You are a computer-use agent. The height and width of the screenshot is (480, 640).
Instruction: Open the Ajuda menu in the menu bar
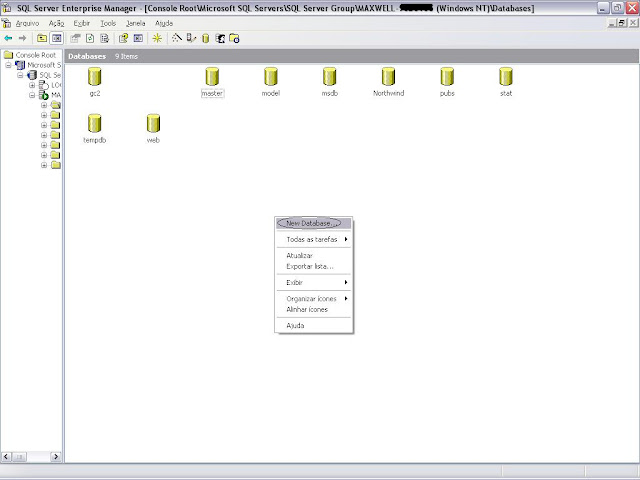click(x=164, y=24)
